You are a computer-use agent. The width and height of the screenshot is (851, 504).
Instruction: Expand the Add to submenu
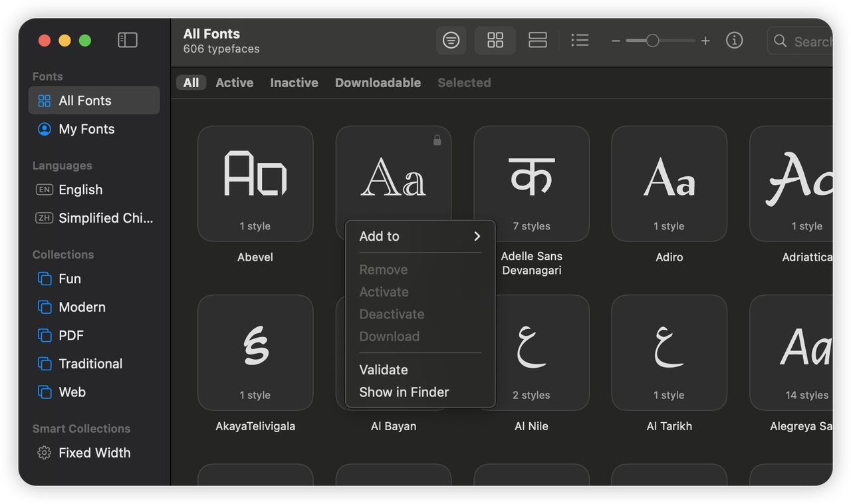pos(420,236)
